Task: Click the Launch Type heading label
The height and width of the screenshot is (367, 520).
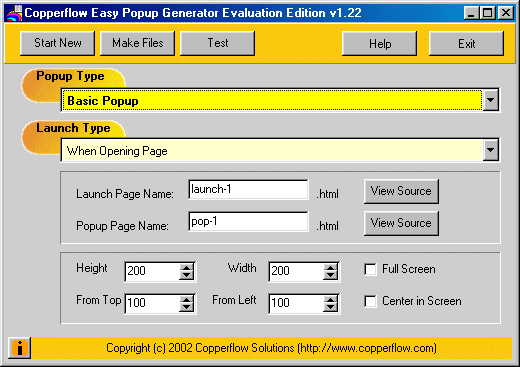Action: coord(73,128)
